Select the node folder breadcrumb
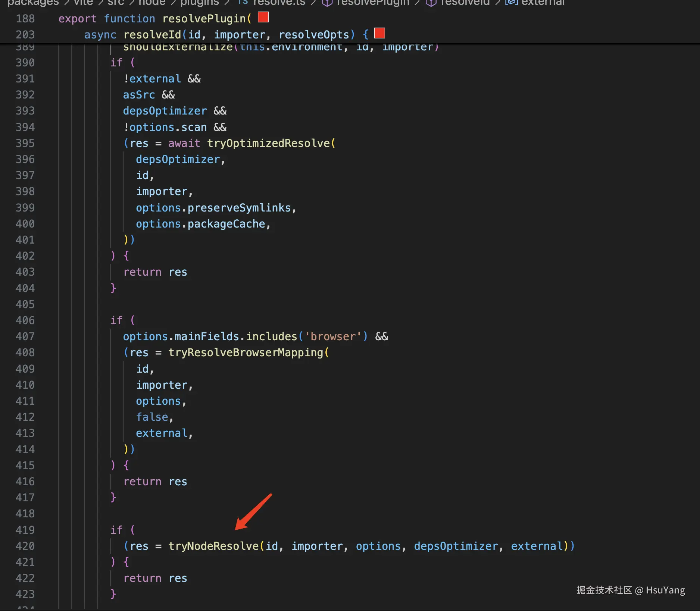 click(x=152, y=3)
